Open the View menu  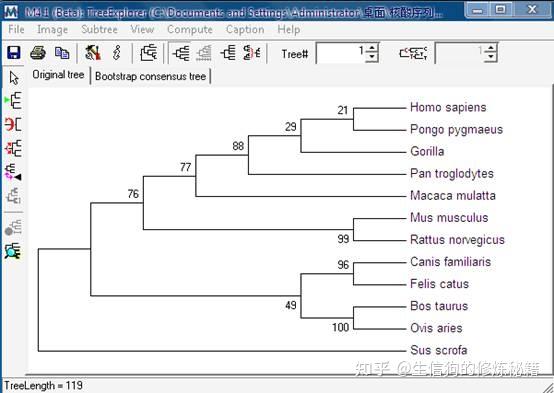click(x=142, y=29)
